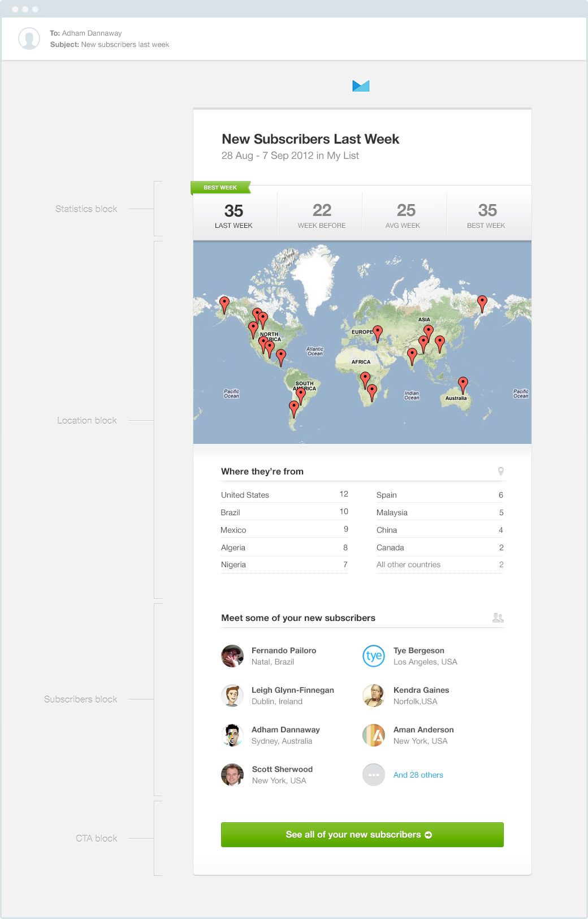Viewport: 588px width, 919px height.
Task: Click the location pin icon beside Where they're from
Action: coord(500,471)
